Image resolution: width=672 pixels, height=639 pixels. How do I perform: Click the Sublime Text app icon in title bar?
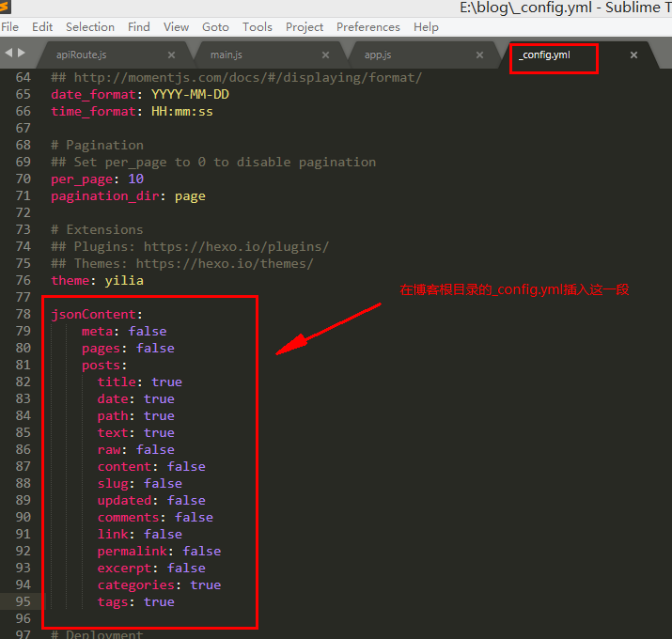pos(5,7)
